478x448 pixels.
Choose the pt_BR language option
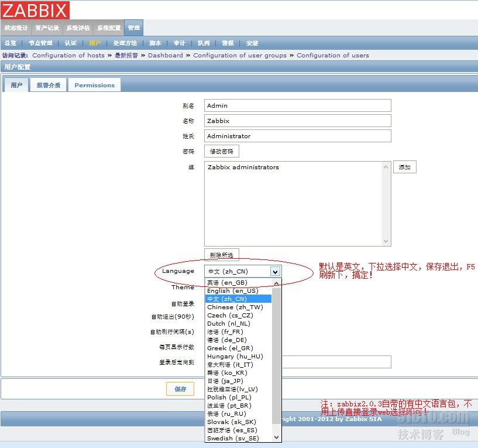[x=238, y=406]
